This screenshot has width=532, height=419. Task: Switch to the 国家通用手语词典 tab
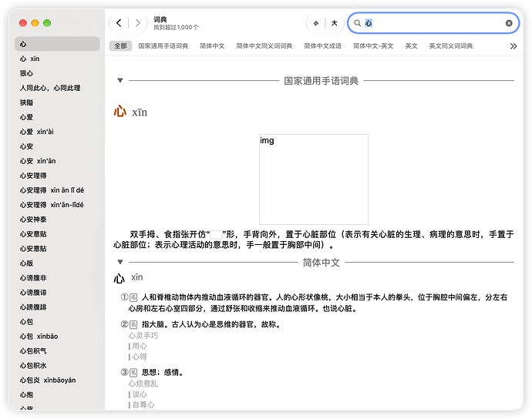pyautogui.click(x=163, y=45)
